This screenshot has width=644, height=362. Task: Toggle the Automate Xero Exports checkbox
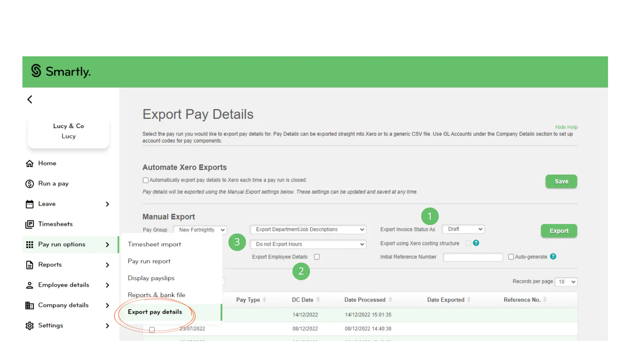point(146,180)
